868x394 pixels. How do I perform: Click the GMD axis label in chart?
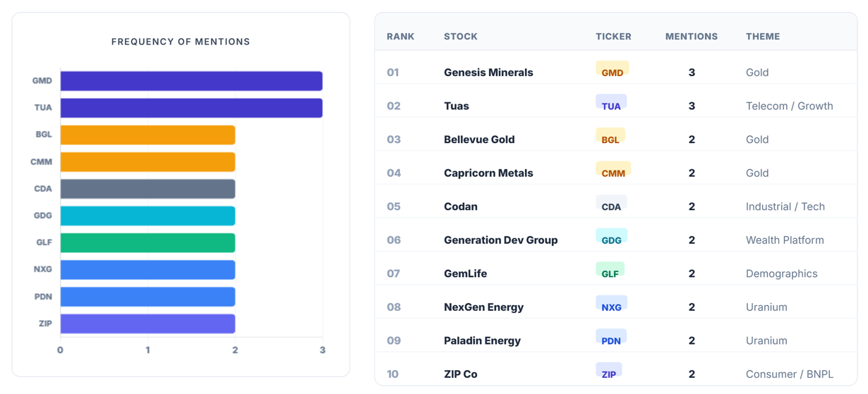(42, 81)
